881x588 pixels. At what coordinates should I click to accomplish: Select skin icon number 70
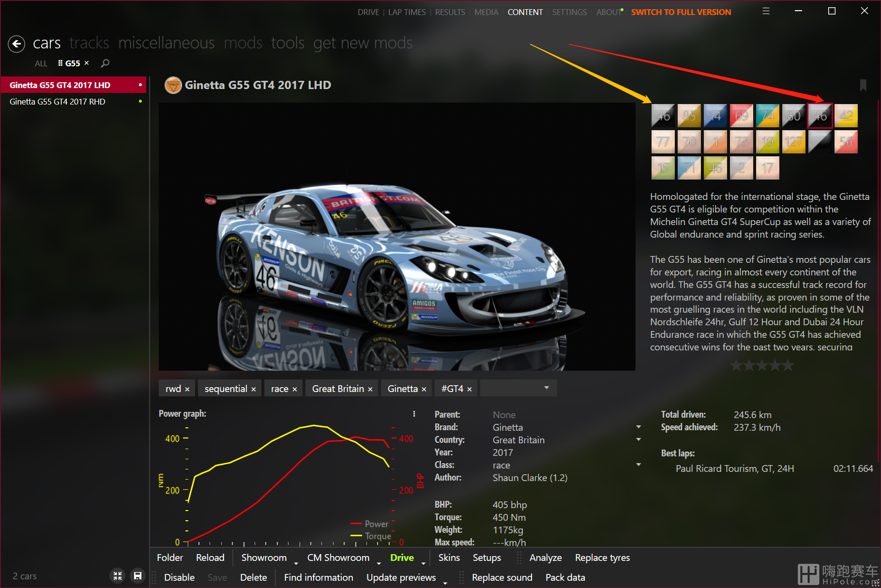689,142
